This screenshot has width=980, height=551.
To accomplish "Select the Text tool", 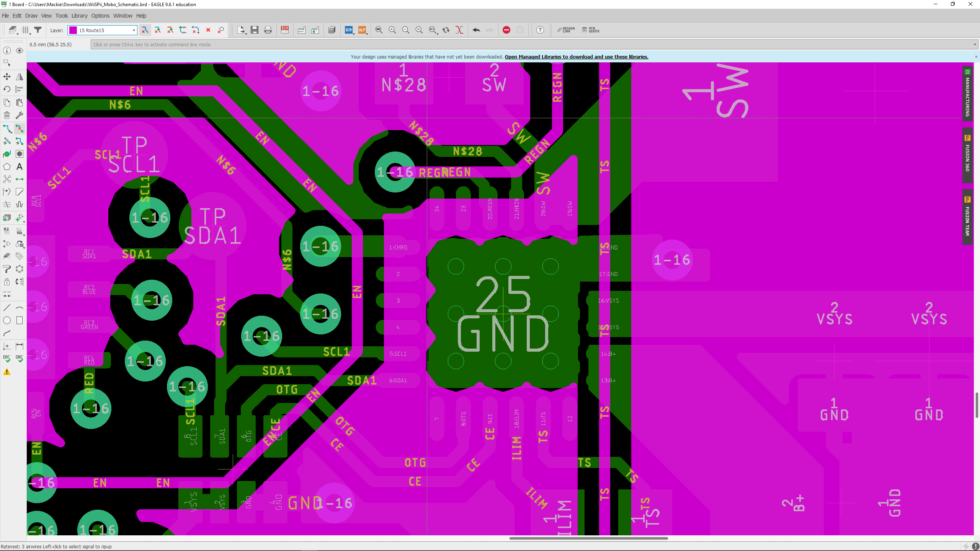I will 20,166.
